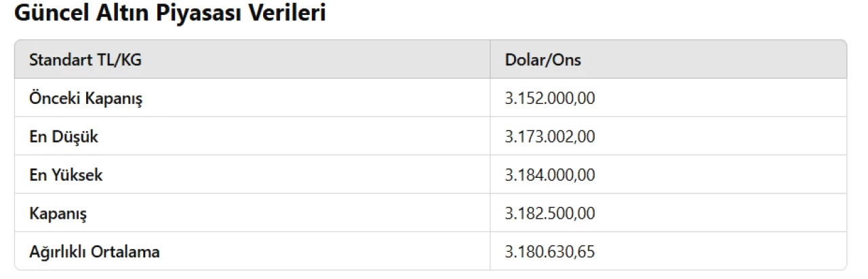Click the standalone "Kapanış" row label

tap(58, 214)
